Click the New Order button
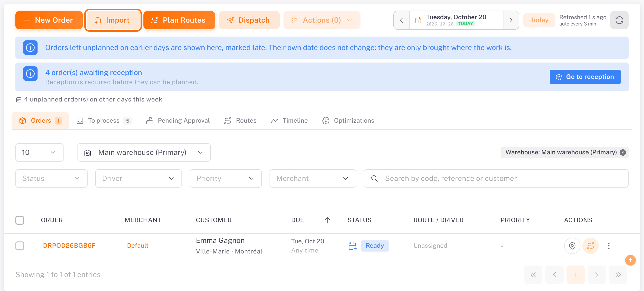Screen dimensions: 644x291 tap(49, 20)
